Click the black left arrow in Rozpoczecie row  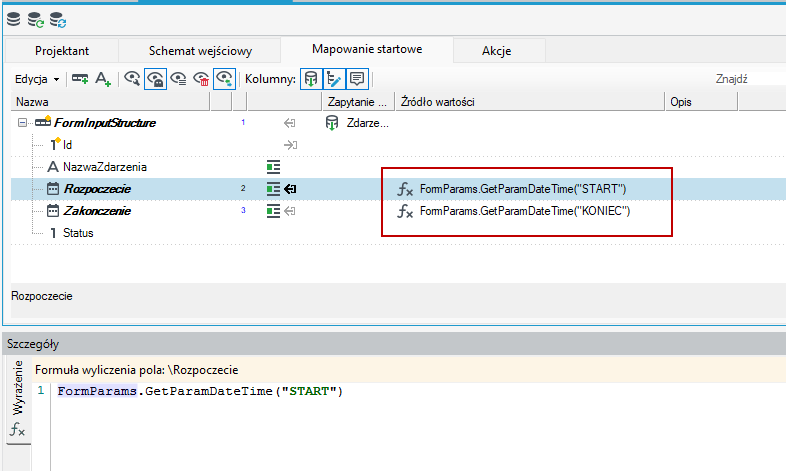pos(290,189)
